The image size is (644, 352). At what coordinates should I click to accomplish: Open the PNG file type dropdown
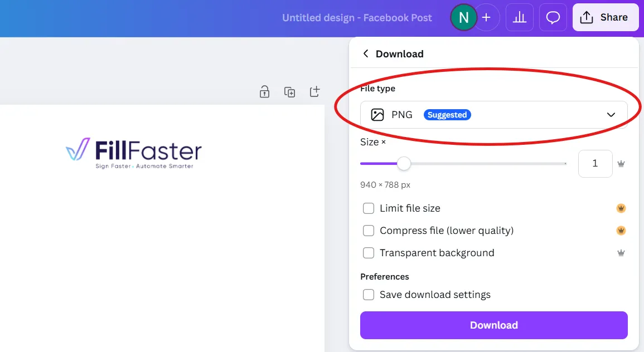coord(494,114)
